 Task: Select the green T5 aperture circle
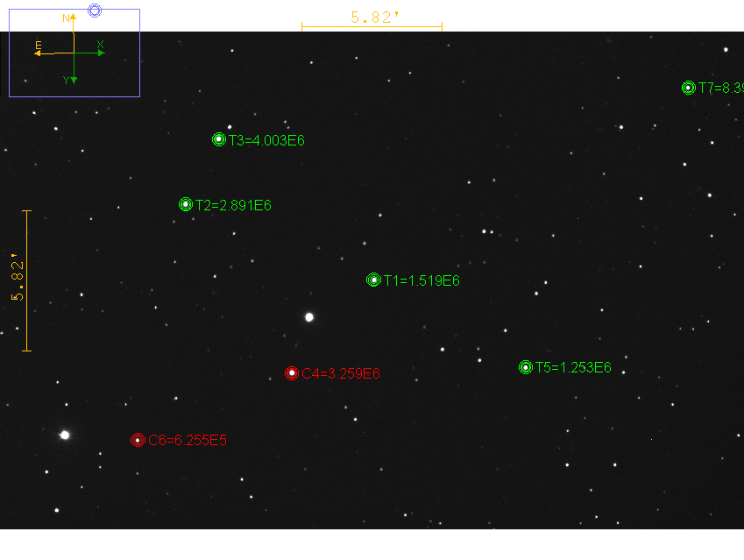pyautogui.click(x=526, y=367)
